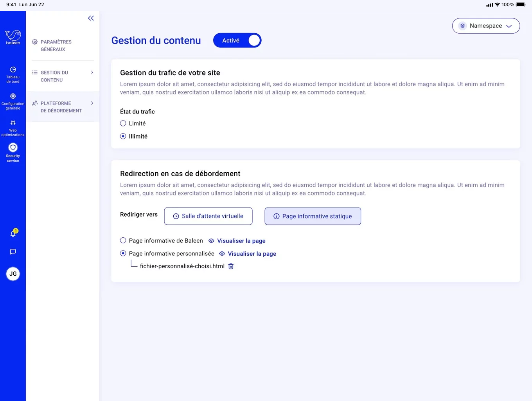Open notifications bell icon
Screen dimensions: 532x401
click(x=13, y=233)
